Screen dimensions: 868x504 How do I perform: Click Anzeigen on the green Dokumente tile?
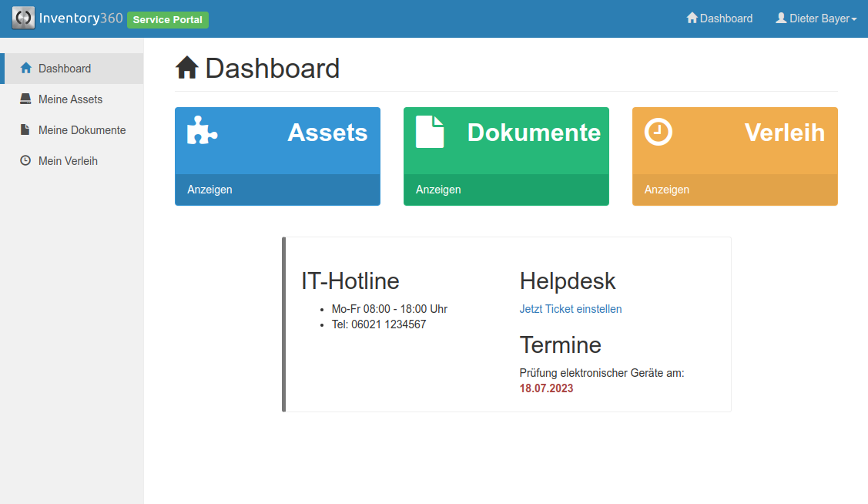pos(438,189)
